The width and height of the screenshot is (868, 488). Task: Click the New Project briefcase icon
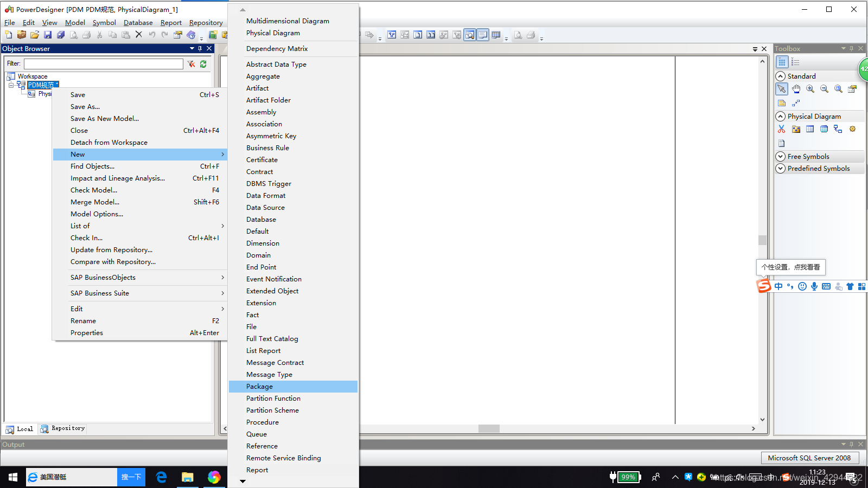[x=22, y=35]
